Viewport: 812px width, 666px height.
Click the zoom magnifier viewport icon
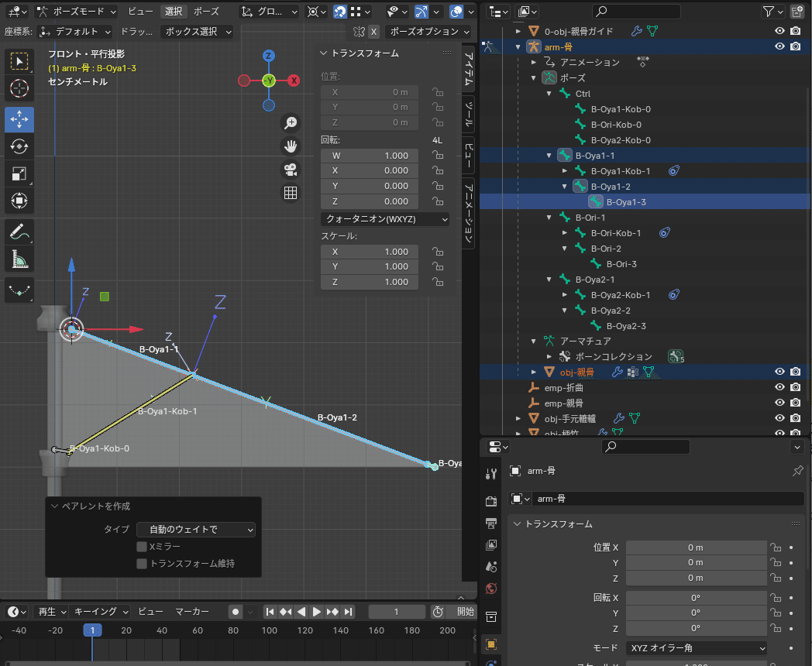coord(291,123)
